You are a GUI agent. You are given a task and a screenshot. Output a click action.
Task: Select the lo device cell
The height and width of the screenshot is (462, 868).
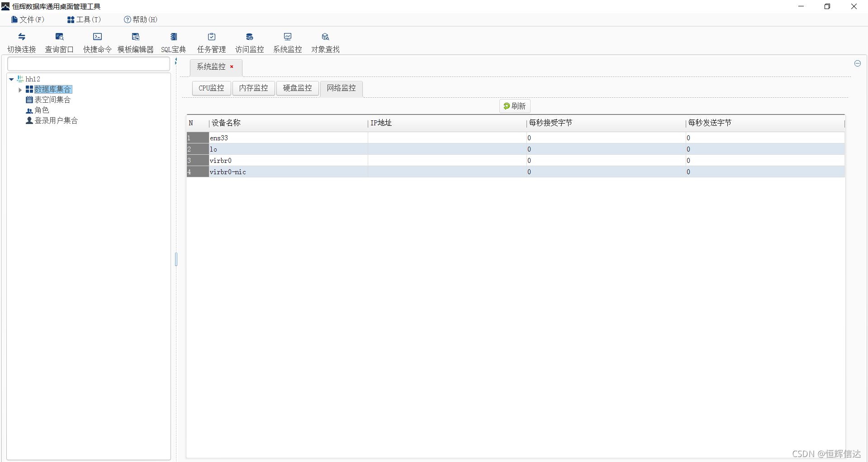click(x=289, y=149)
